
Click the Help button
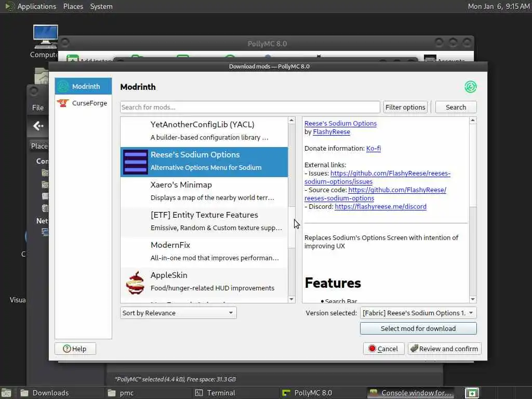[75, 349]
